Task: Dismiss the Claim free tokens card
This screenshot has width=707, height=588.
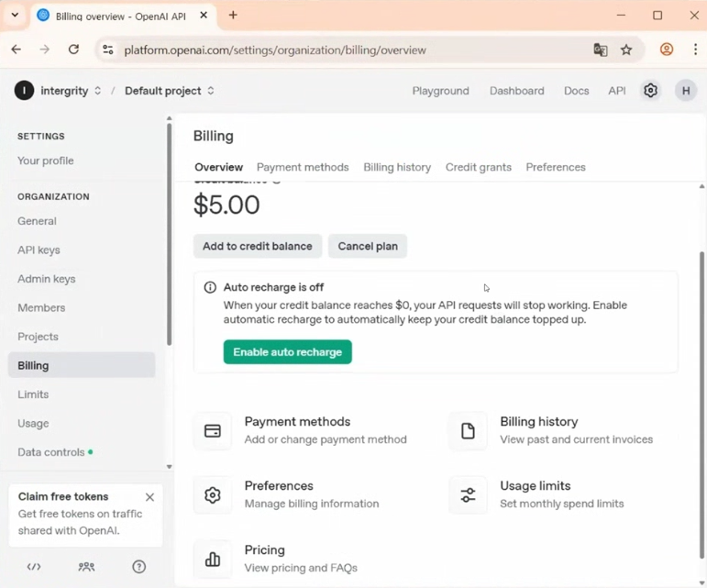Action: (149, 497)
